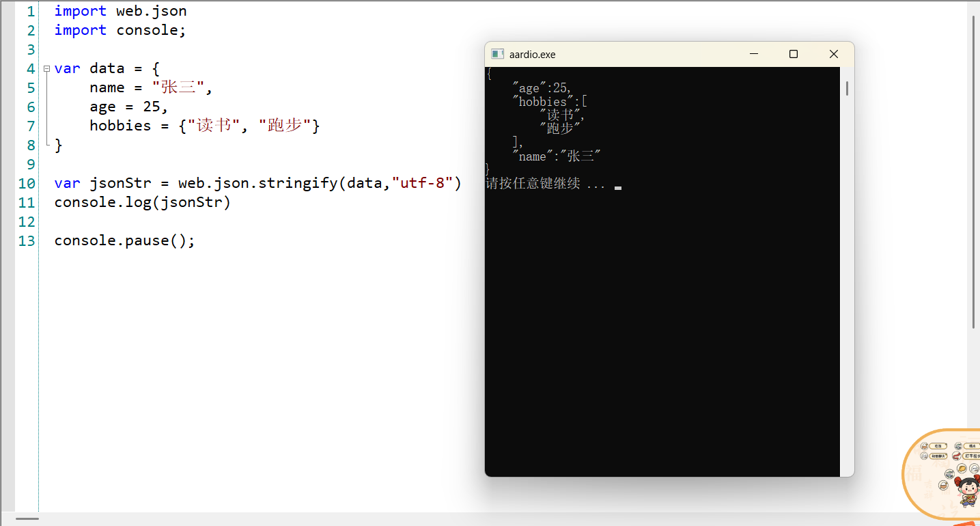Click line number 10 in the editor gutter

tap(27, 183)
